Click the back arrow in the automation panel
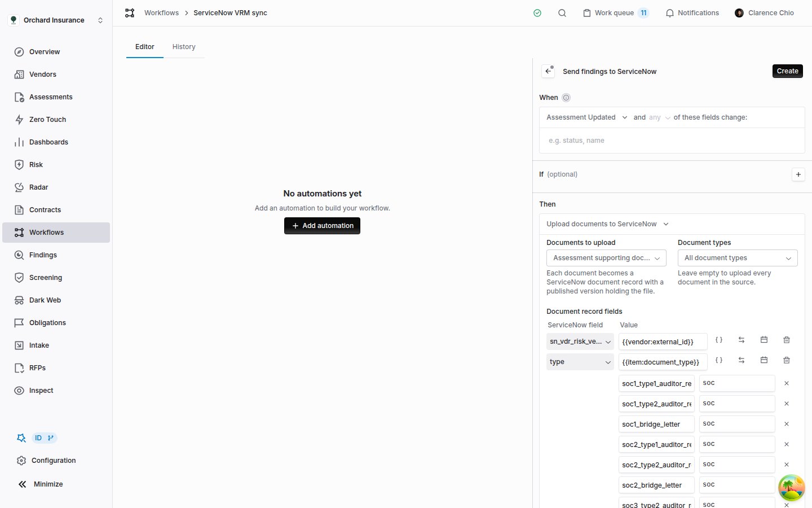The width and height of the screenshot is (812, 508). point(548,71)
